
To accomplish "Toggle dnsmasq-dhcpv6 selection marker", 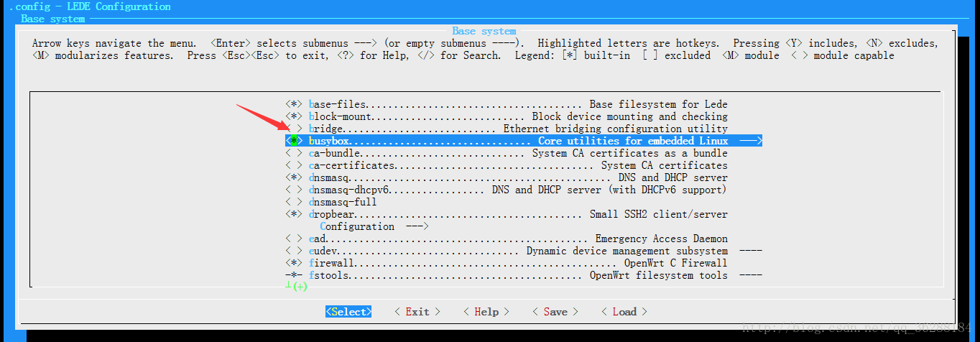I will point(294,190).
